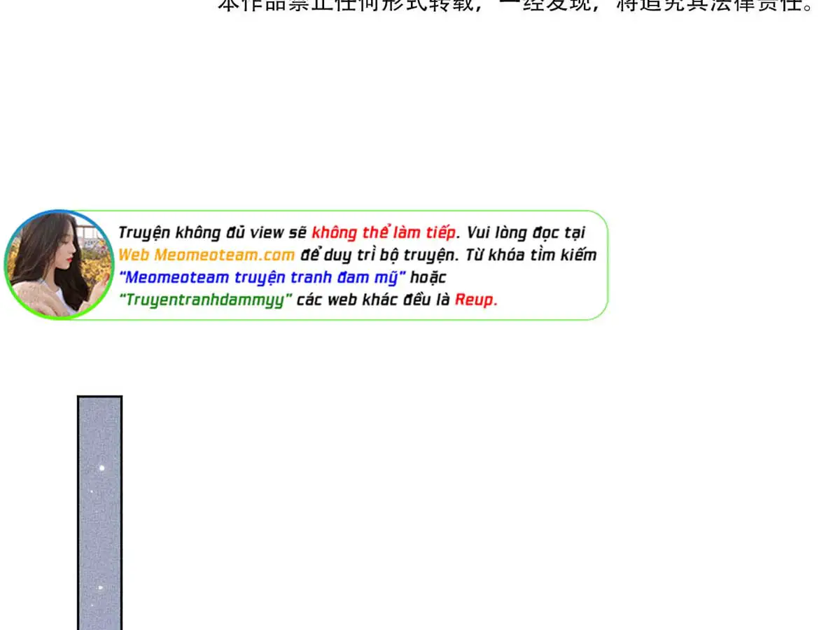Click the green "Truyentranhdammyy" keyword
The image size is (840, 630).
pyautogui.click(x=206, y=300)
